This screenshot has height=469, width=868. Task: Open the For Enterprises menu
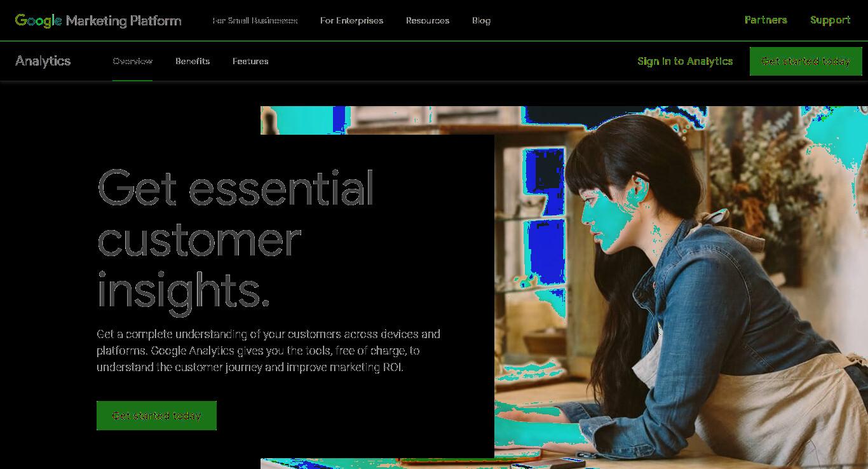(x=351, y=20)
